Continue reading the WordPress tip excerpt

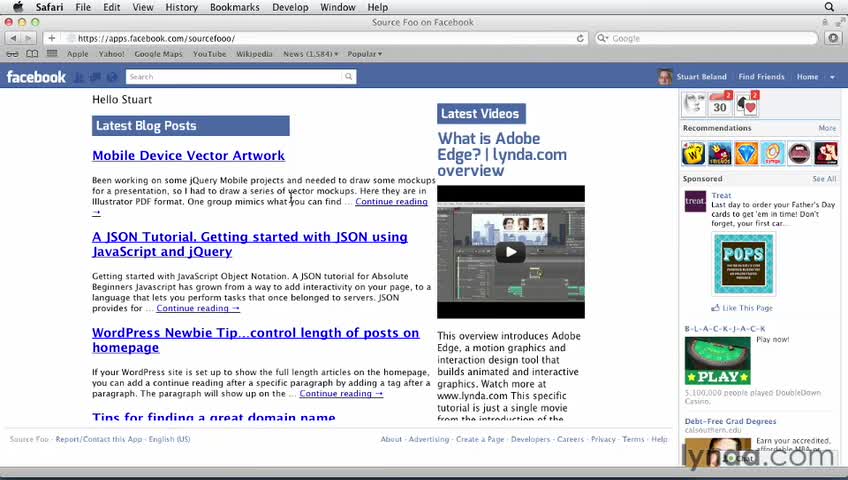(x=341, y=394)
